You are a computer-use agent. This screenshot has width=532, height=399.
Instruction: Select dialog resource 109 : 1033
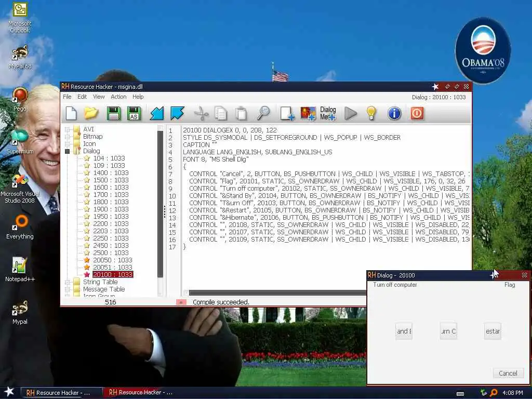tap(109, 165)
